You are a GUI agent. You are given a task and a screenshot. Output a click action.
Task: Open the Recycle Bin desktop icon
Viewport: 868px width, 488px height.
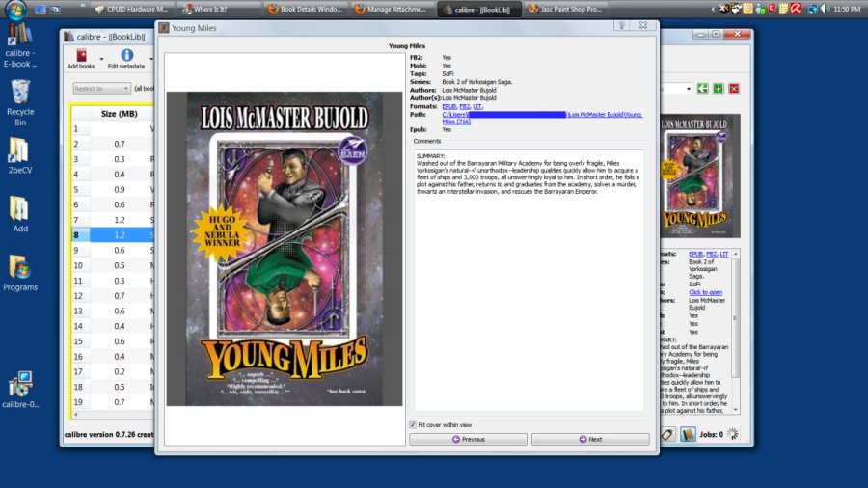[20, 103]
